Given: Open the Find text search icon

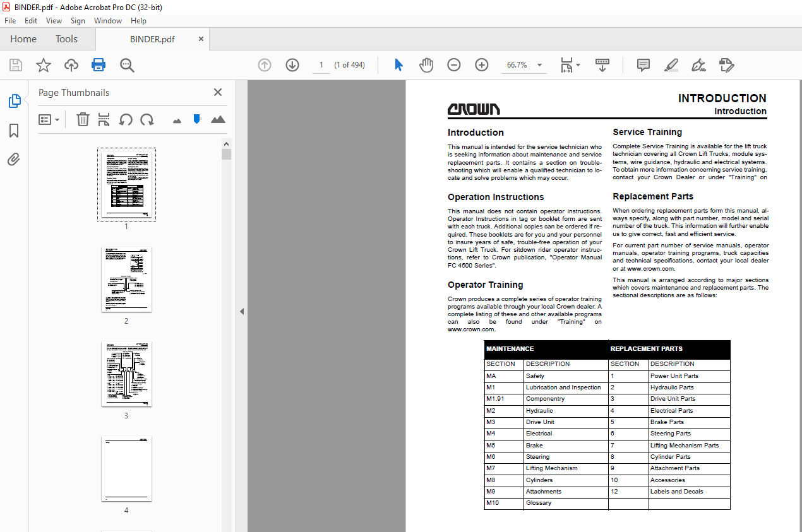Looking at the screenshot, I should tap(127, 65).
